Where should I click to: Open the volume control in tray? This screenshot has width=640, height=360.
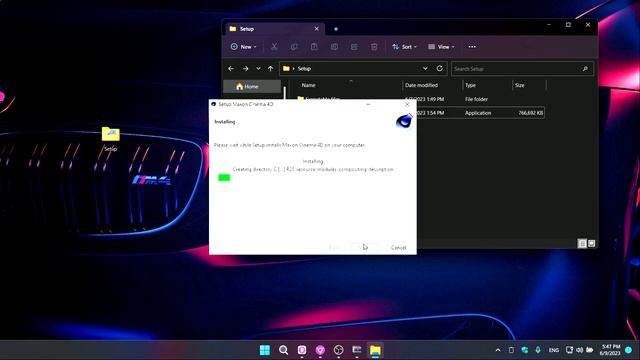click(x=579, y=350)
